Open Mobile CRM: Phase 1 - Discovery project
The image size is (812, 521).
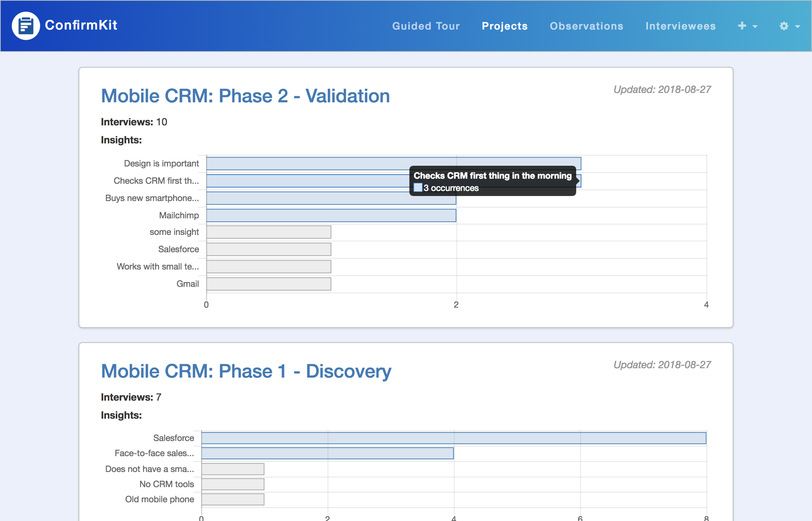246,371
